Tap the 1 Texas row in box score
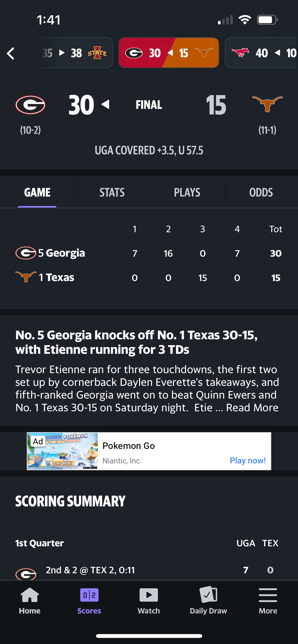The height and width of the screenshot is (644, 298). tap(57, 277)
